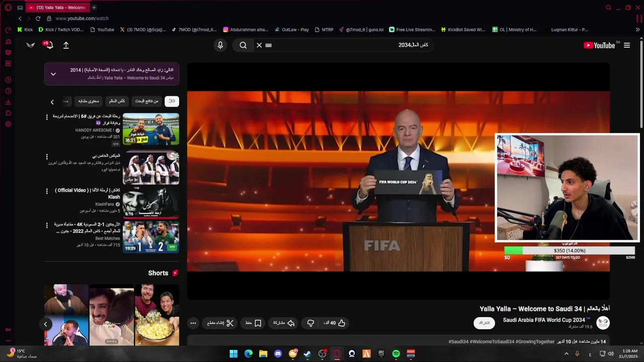Select the الكل filter chip
Screen dimensions: 644x362
172,101
